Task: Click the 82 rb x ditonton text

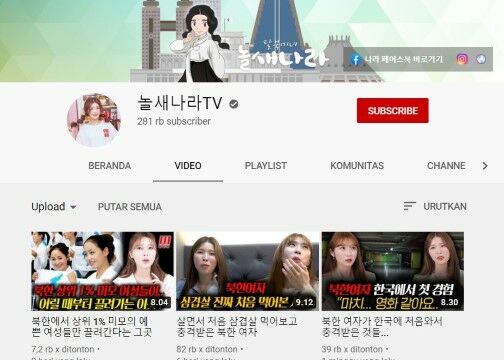Action: pyautogui.click(x=207, y=349)
